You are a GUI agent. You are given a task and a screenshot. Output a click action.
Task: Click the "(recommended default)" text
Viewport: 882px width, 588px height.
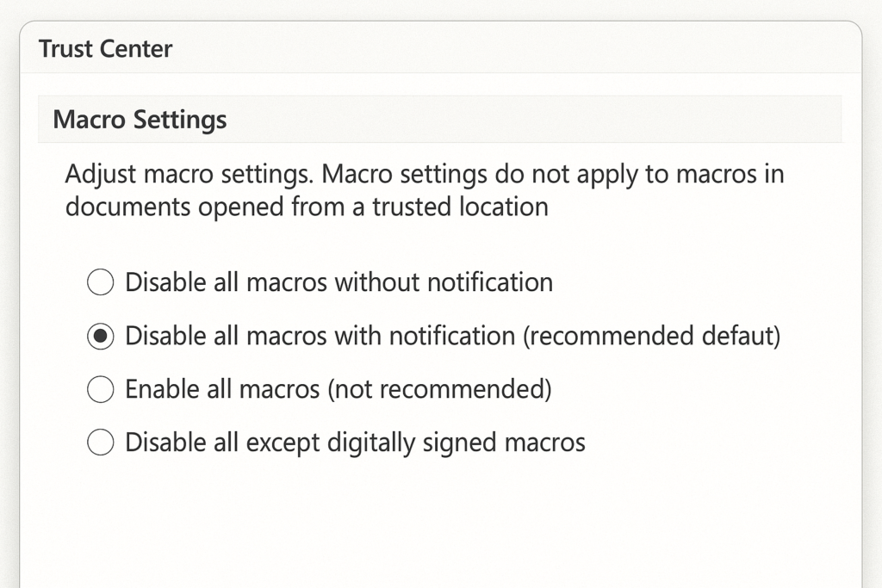pos(652,336)
